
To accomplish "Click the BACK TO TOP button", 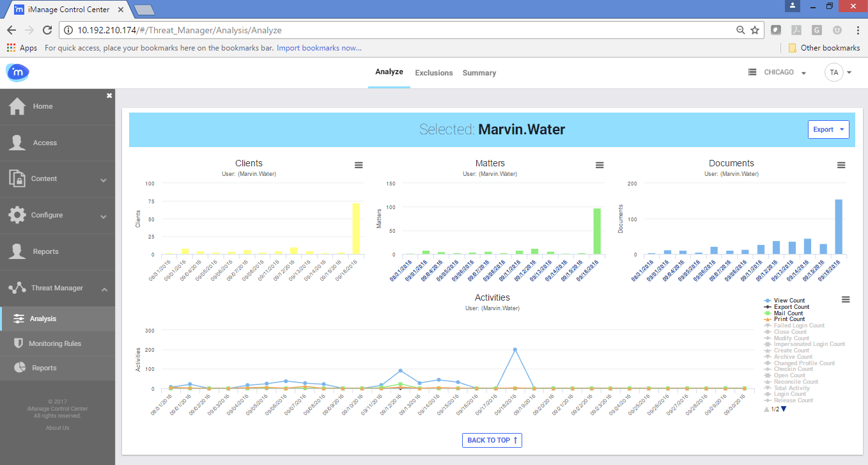I will 492,440.
